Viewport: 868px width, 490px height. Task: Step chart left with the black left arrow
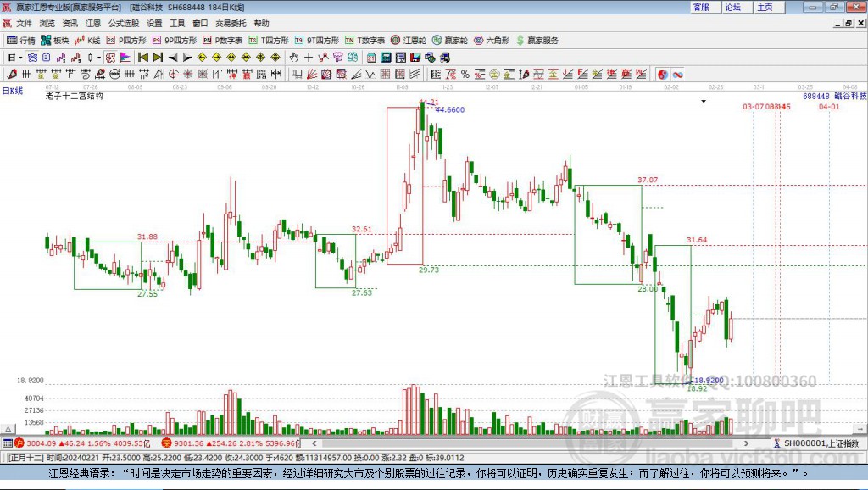pyautogui.click(x=173, y=58)
